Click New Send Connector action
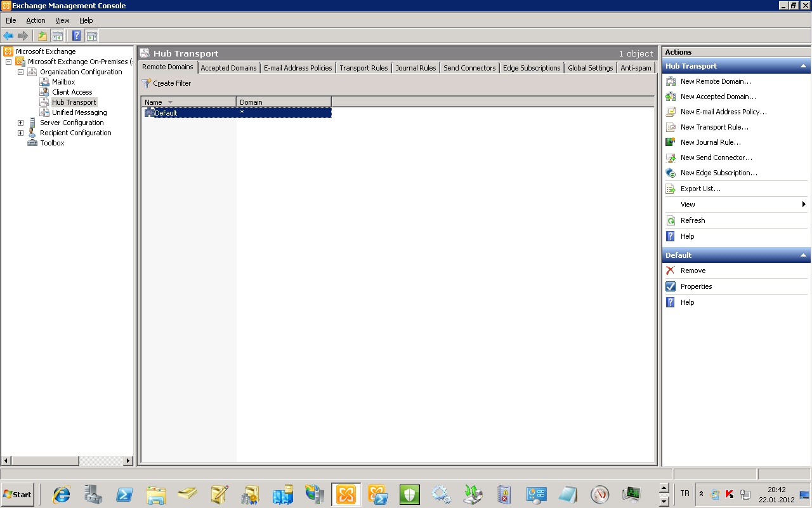This screenshot has width=812, height=508. point(716,157)
